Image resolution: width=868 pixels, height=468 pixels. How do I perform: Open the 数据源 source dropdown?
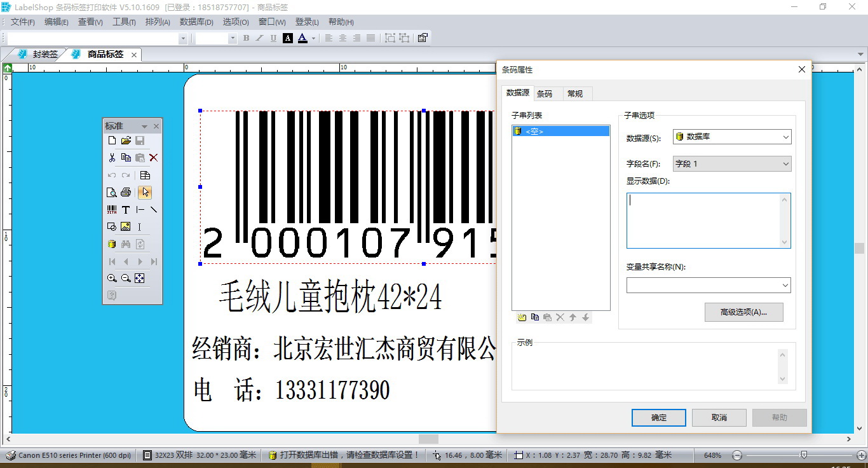point(786,137)
